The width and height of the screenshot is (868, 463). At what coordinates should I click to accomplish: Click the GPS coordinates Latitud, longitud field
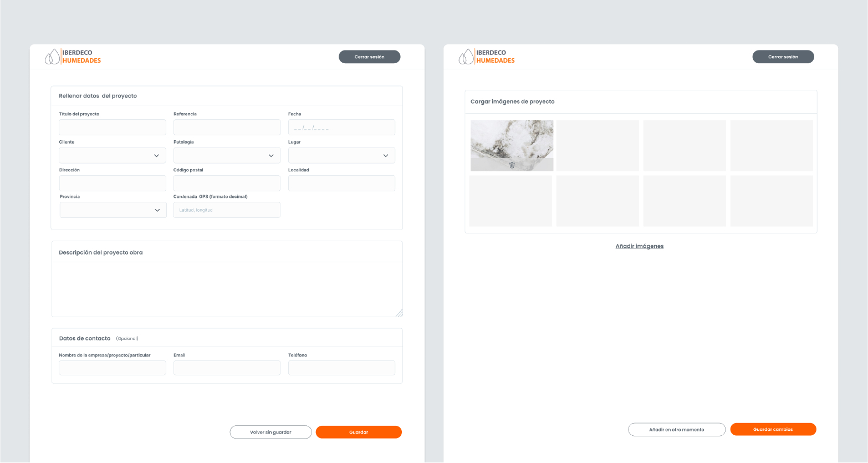pos(227,210)
